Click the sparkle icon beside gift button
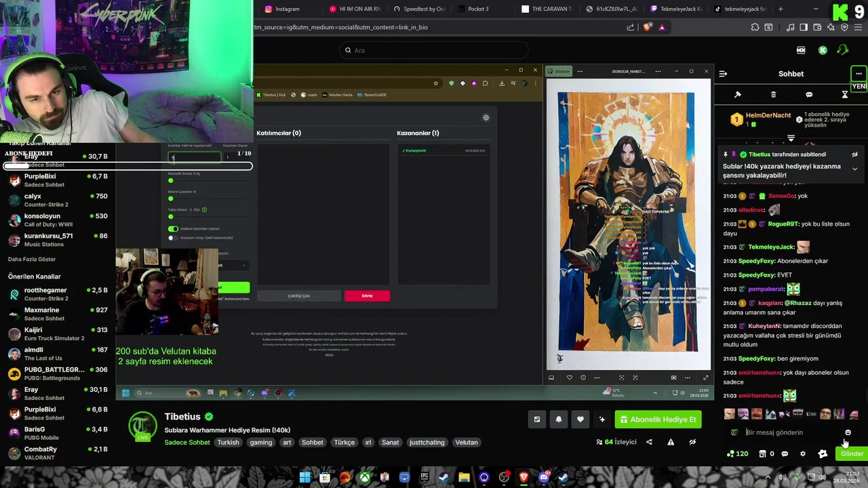 [601, 420]
